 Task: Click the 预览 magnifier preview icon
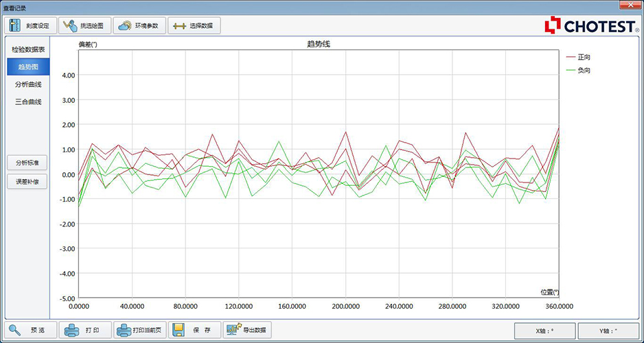point(15,330)
